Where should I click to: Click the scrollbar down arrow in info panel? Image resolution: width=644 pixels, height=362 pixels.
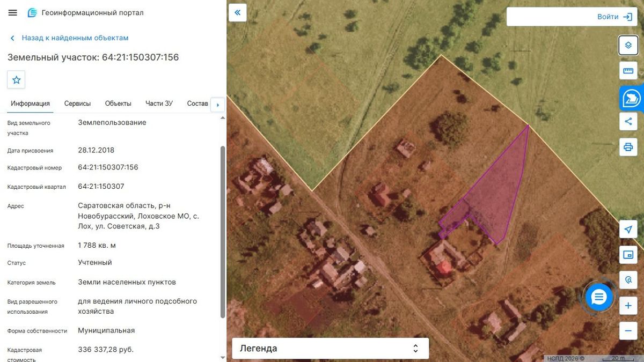click(223, 357)
